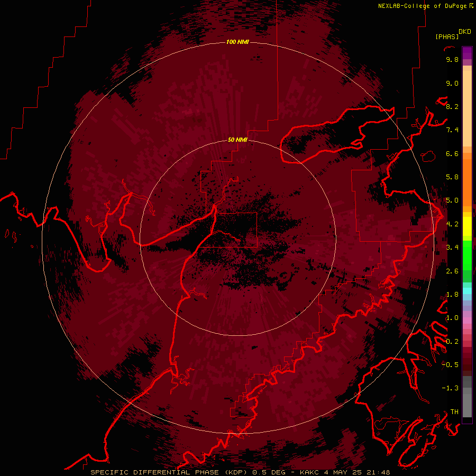This screenshot has width=476, height=476.
Task: Click the 1.8 scale value
Action: coord(452,295)
